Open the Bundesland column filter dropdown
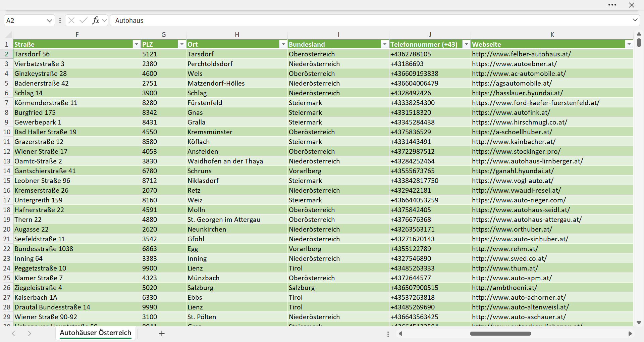644x342 pixels. point(385,44)
